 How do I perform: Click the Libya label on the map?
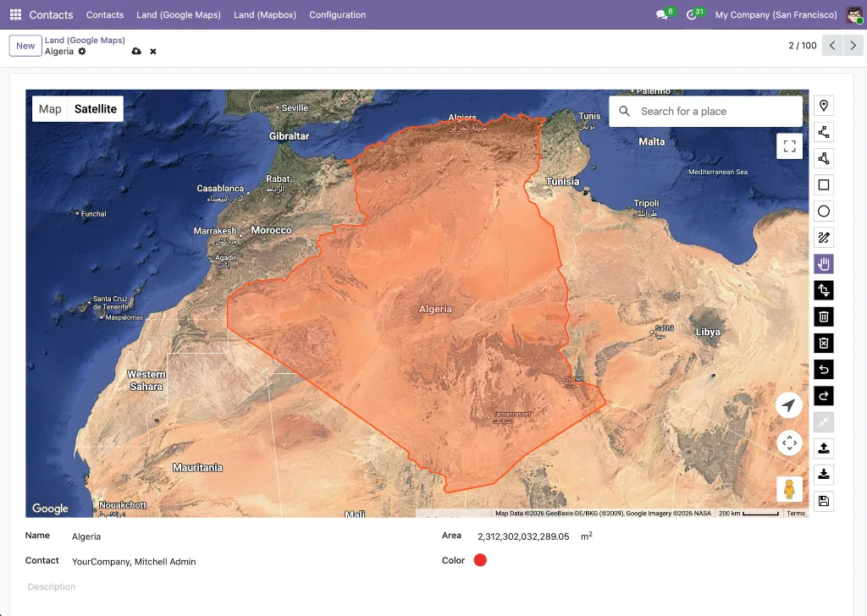(708, 332)
